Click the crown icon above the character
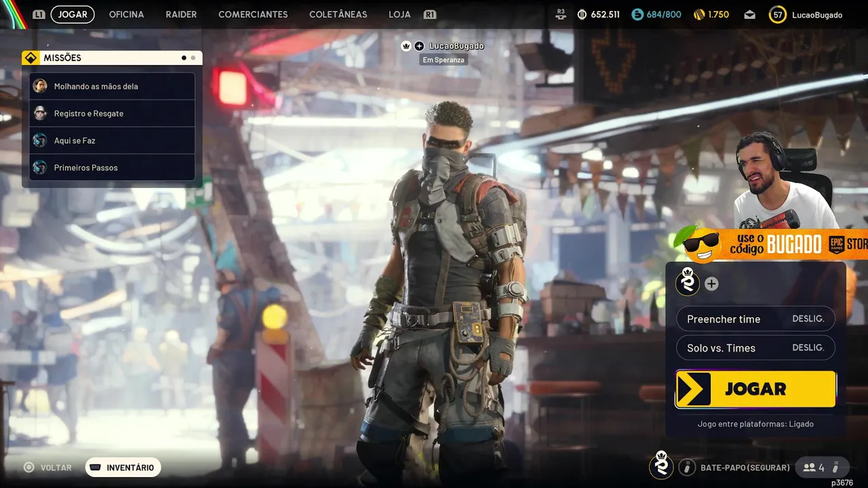The height and width of the screenshot is (488, 868). 406,46
